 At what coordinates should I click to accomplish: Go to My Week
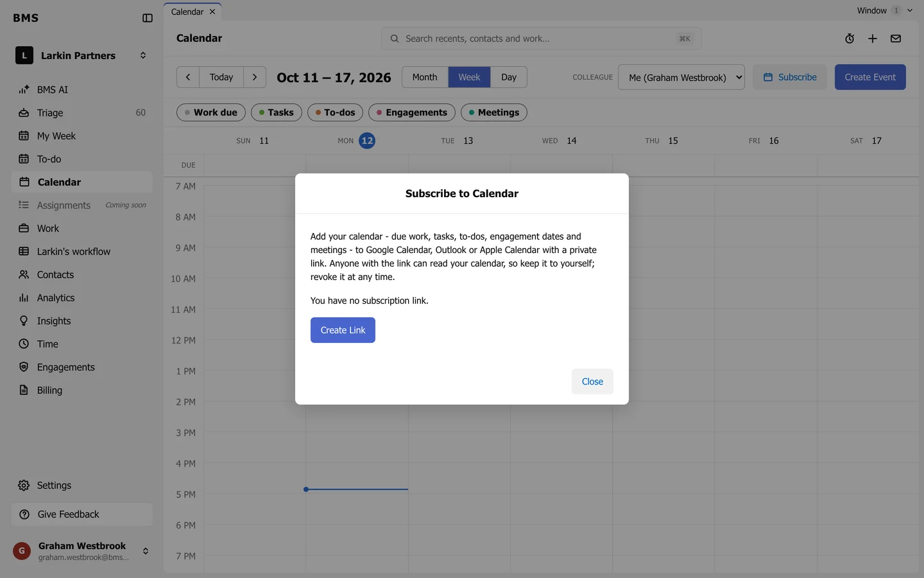[82, 136]
